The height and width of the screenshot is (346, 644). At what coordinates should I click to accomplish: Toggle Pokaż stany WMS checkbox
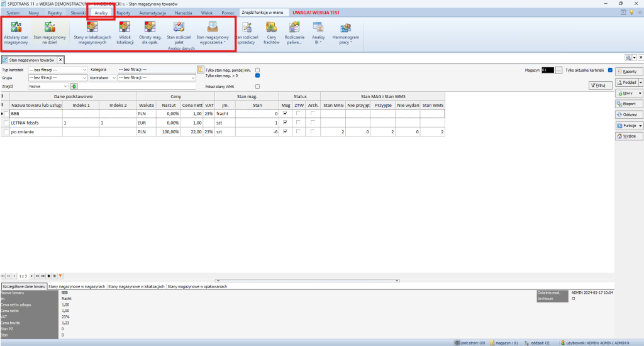pyautogui.click(x=257, y=86)
